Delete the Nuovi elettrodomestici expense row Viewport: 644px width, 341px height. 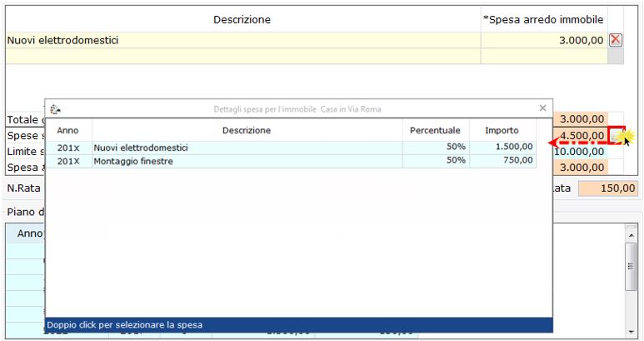click(615, 40)
